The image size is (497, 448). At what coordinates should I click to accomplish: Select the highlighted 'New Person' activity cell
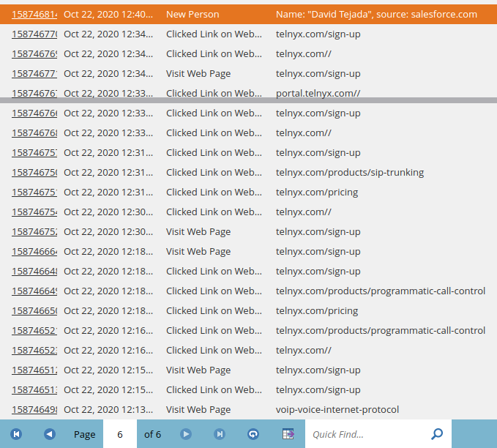193,14
